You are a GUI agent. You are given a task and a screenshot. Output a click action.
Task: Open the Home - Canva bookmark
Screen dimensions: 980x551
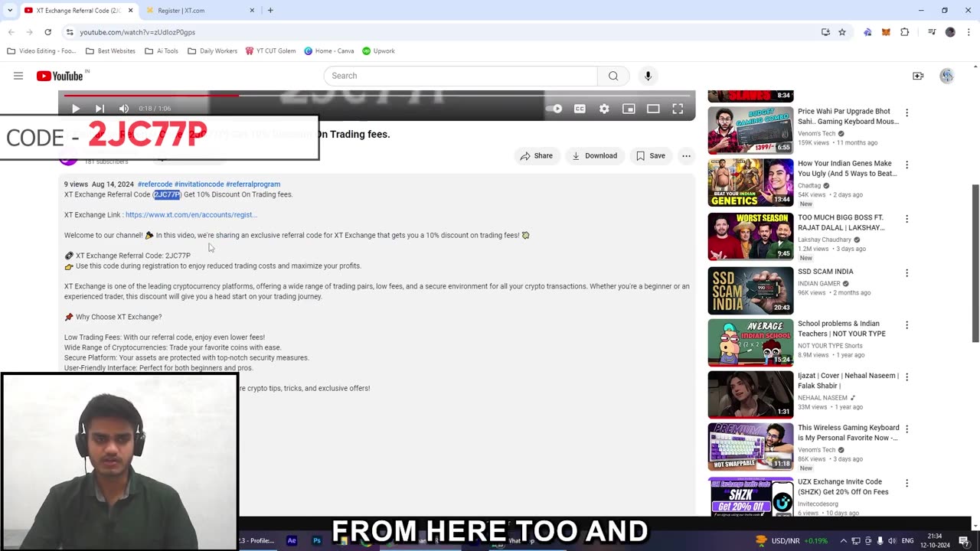point(329,51)
